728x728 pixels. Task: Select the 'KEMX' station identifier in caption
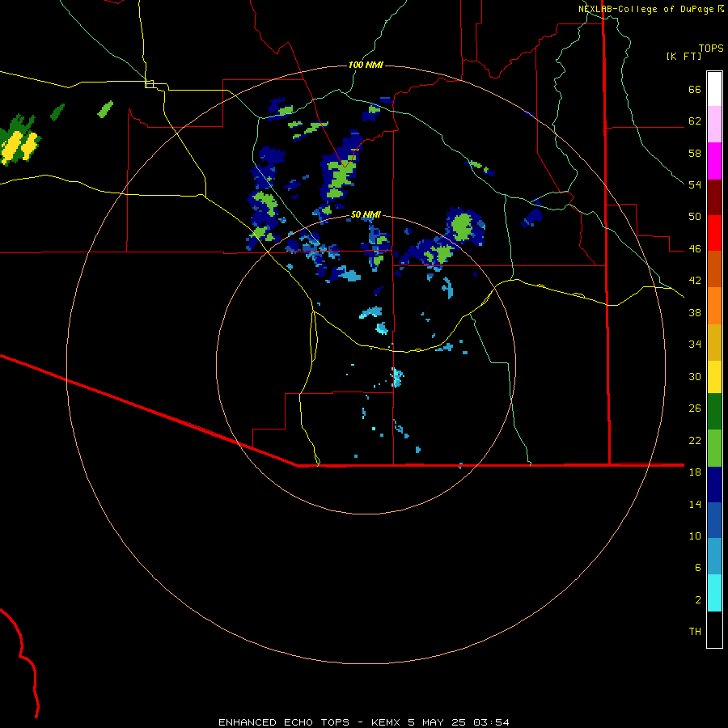coord(386,722)
